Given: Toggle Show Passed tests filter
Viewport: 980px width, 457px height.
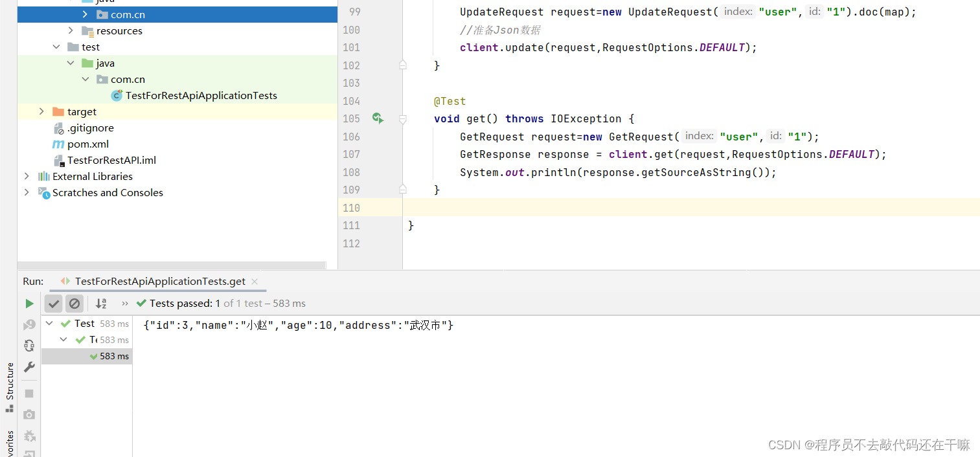Looking at the screenshot, I should point(54,303).
